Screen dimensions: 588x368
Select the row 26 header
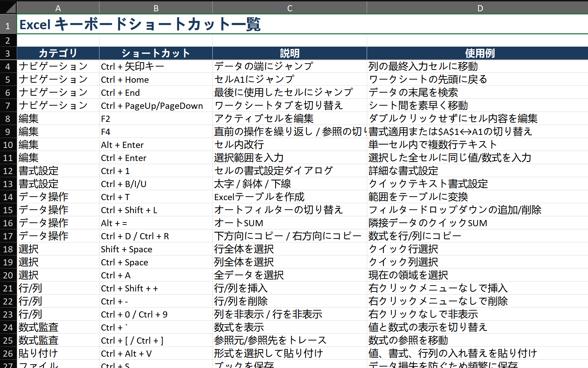(x=8, y=354)
